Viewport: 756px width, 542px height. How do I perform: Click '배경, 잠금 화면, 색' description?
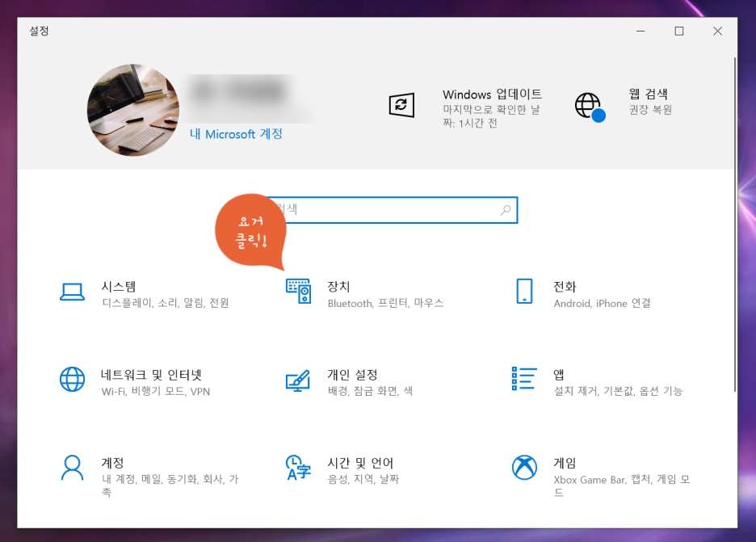coord(370,391)
